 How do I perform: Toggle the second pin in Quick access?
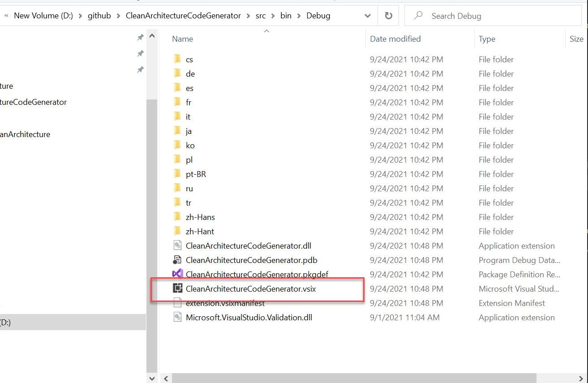[140, 53]
